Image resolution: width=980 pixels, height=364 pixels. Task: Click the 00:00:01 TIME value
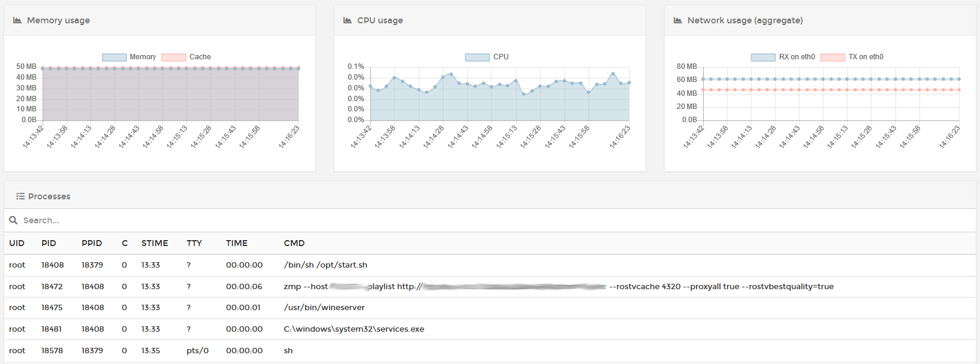tap(243, 307)
